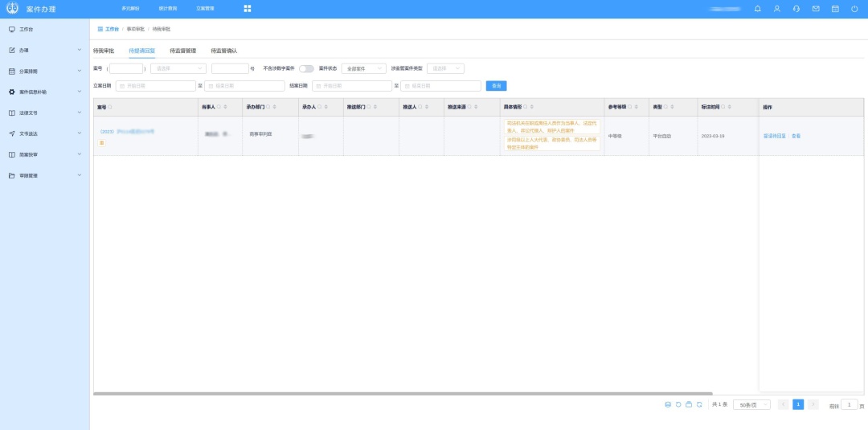Click the notification bell icon

[757, 9]
